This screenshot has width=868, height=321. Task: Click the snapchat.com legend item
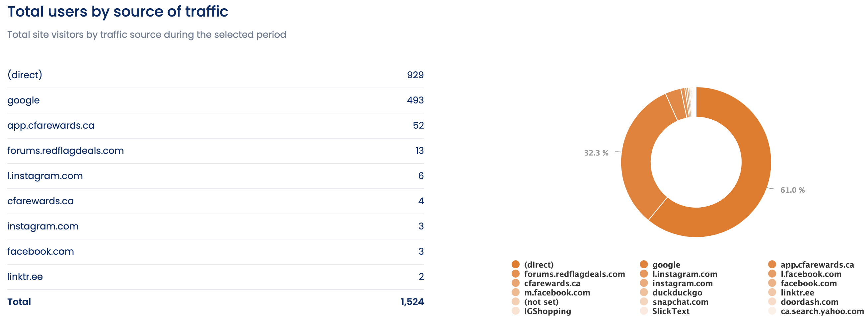[x=680, y=302]
